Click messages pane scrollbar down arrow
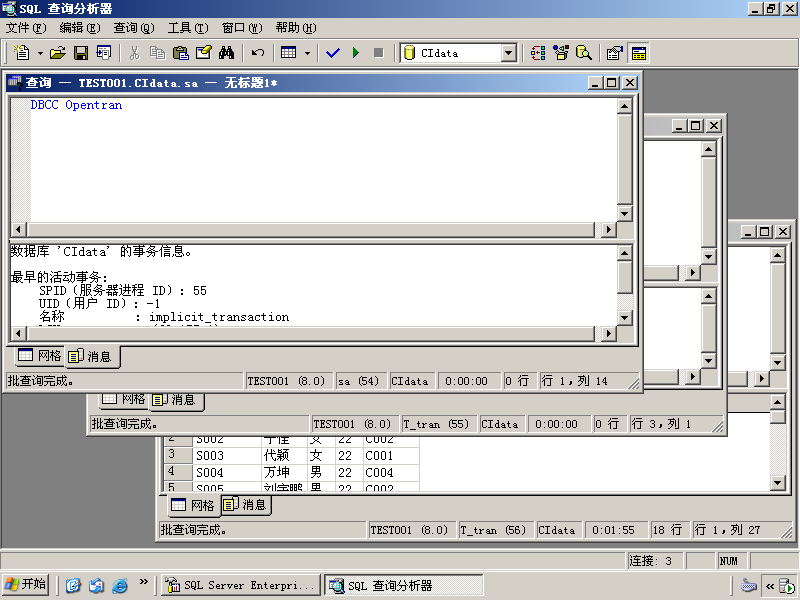Image resolution: width=800 pixels, height=600 pixels. pyautogui.click(x=624, y=317)
